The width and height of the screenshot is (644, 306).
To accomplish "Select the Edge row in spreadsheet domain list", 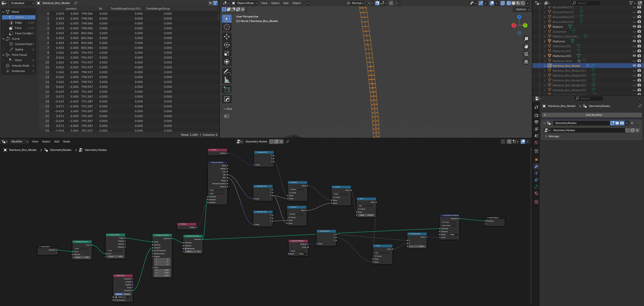I will pyautogui.click(x=18, y=23).
